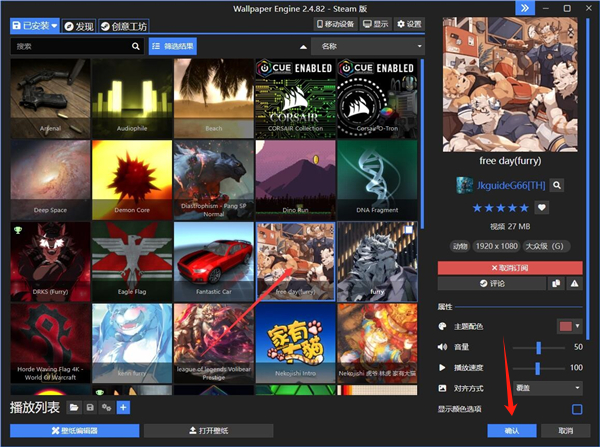The width and height of the screenshot is (600, 447).
Task: Open the 主题配色 color dropdown
Action: [570, 327]
